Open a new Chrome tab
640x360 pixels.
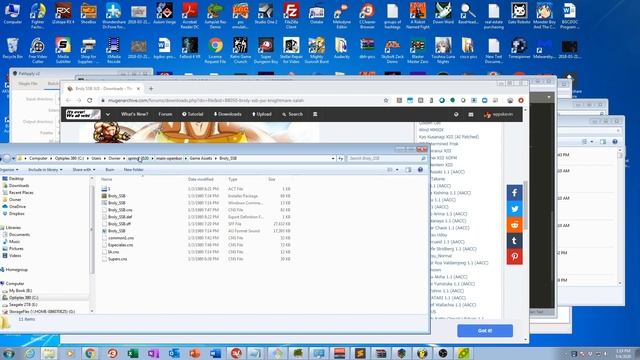(151, 89)
